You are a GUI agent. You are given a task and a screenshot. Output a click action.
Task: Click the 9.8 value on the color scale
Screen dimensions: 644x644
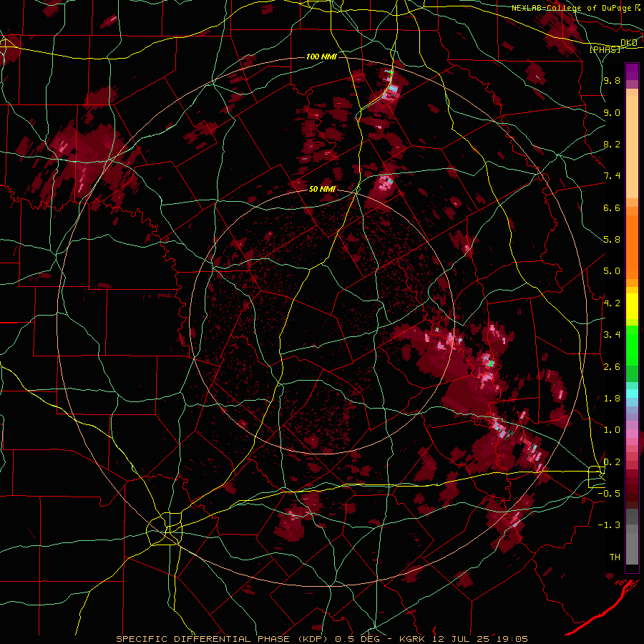point(612,81)
